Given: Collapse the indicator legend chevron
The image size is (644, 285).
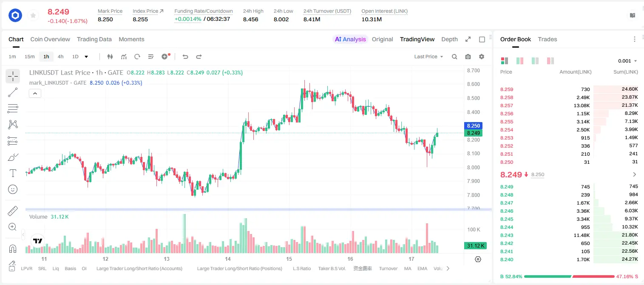Looking at the screenshot, I should (35, 94).
